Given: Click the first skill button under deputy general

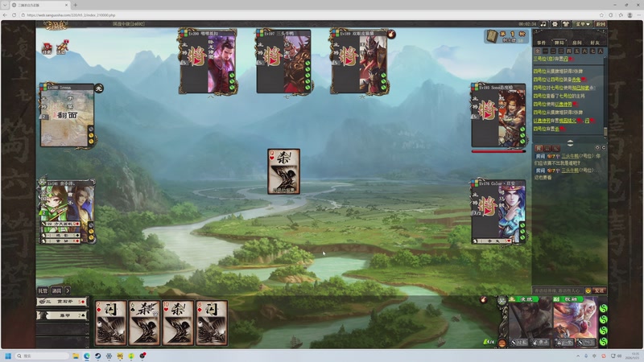Looking at the screenshot, I should click(564, 343).
